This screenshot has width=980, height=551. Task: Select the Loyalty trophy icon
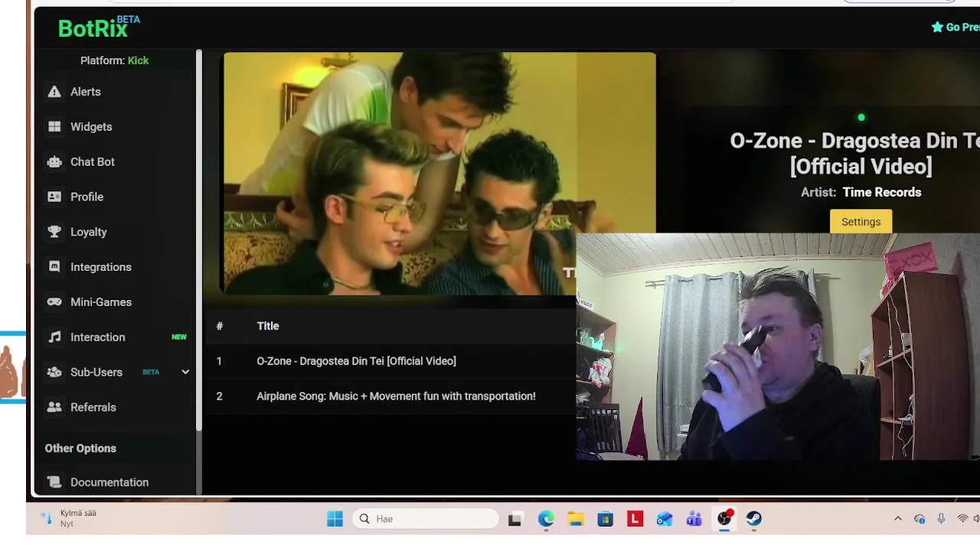point(54,232)
